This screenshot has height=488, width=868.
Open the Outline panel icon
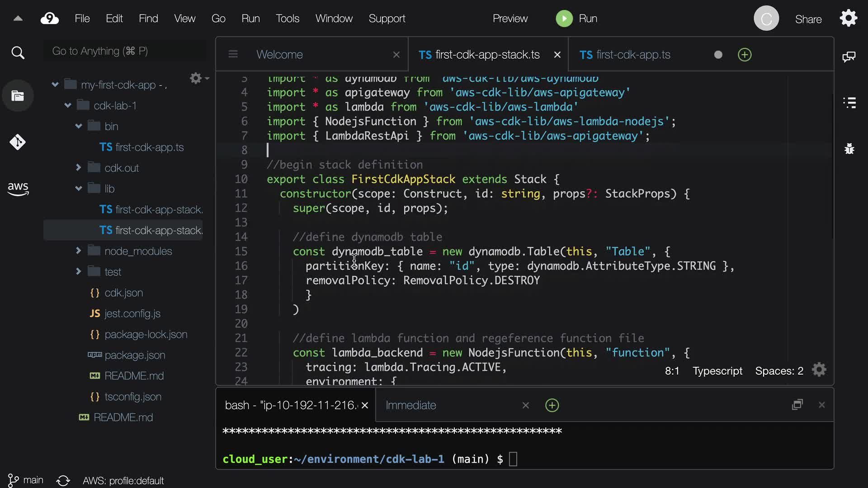[849, 103]
